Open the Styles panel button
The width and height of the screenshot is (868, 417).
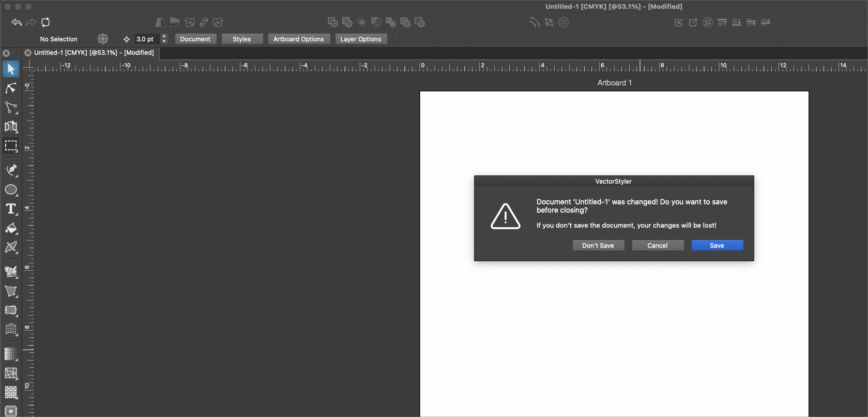[242, 39]
